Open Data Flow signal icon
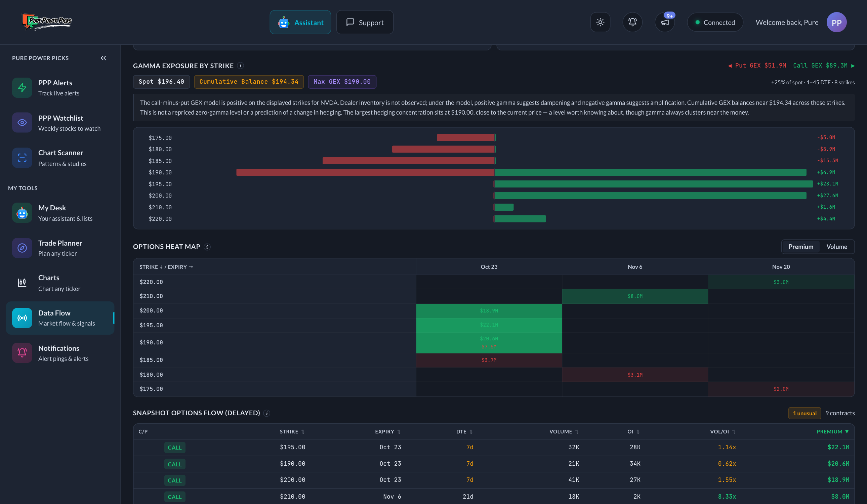Screen dimensions: 867x504 pos(22,318)
